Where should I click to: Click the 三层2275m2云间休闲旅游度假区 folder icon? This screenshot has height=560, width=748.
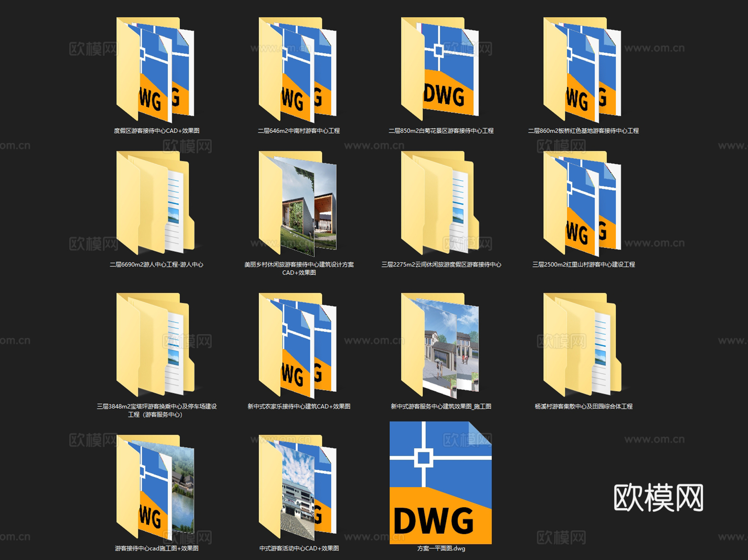pos(440,203)
